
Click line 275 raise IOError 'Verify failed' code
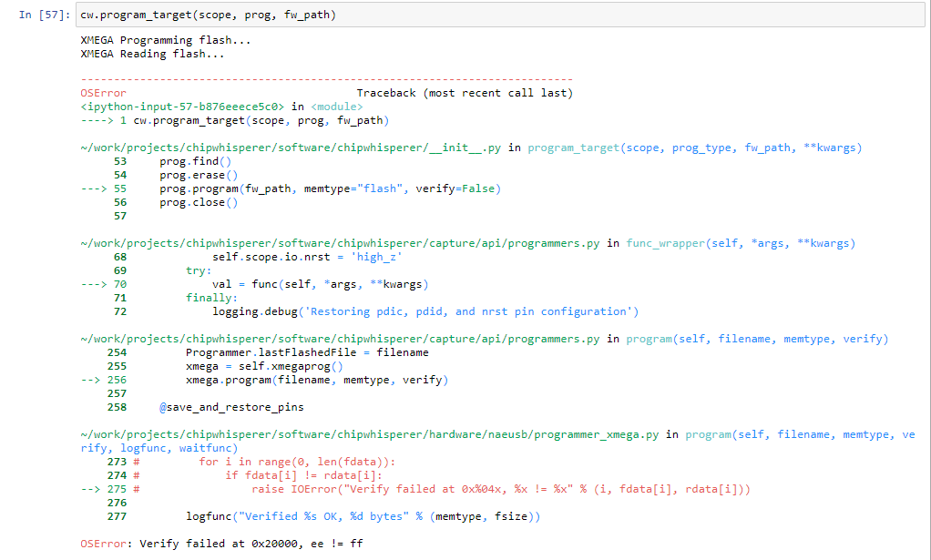click(x=501, y=489)
